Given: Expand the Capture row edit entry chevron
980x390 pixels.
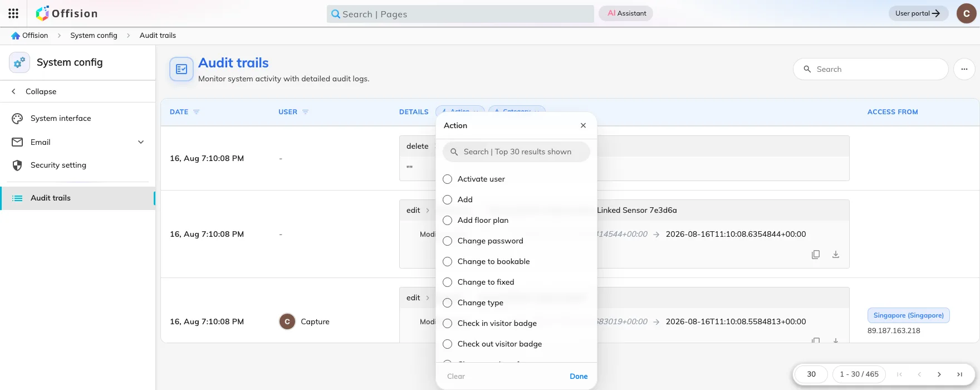Looking at the screenshot, I should pyautogui.click(x=428, y=298).
